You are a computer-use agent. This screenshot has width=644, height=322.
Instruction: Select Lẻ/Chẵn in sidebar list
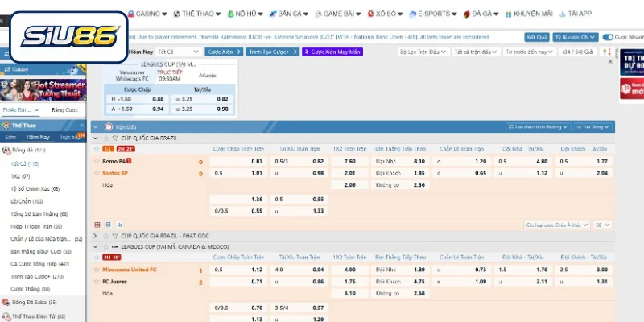[x=27, y=202]
